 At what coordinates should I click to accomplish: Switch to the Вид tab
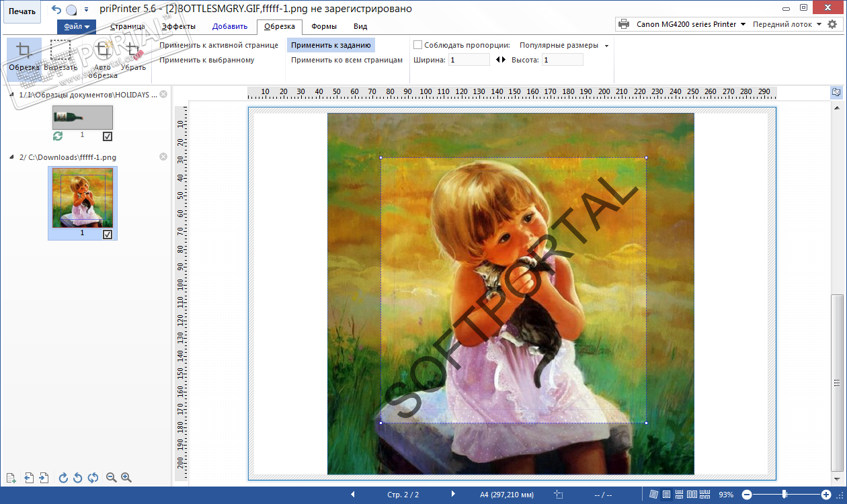click(360, 27)
